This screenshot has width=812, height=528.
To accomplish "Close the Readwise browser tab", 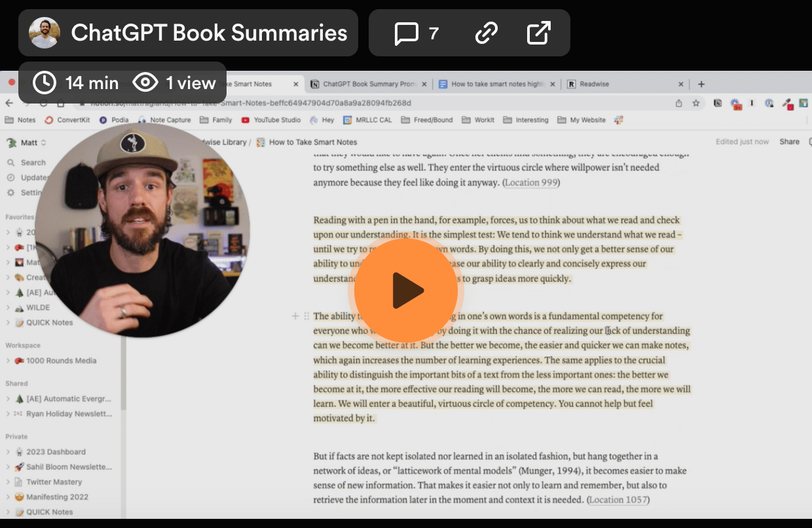I will click(681, 85).
